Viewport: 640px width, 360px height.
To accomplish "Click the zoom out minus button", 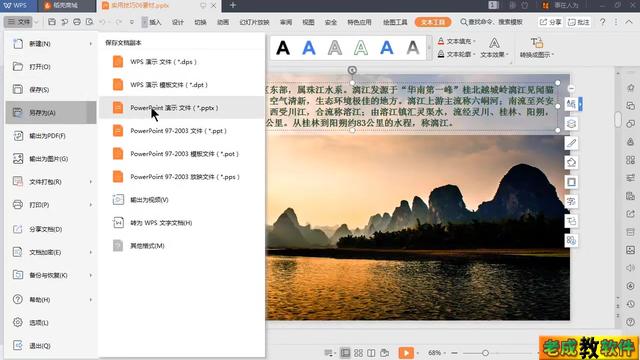I will coord(454,353).
